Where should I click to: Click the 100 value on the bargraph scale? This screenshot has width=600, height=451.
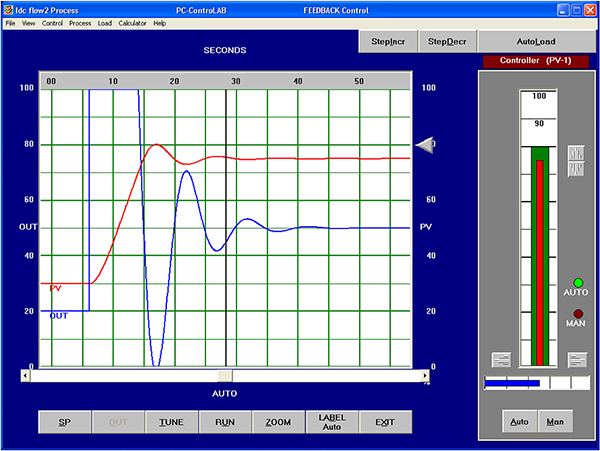(x=539, y=96)
